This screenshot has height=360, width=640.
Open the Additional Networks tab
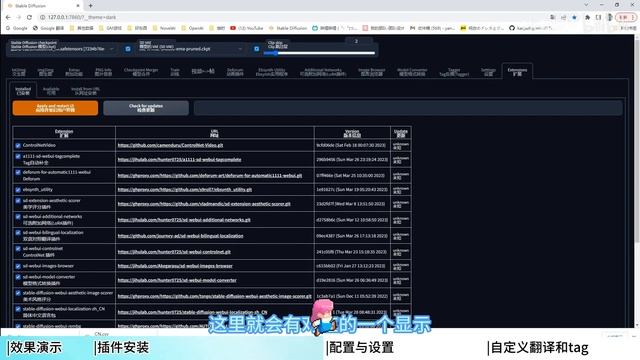[323, 72]
